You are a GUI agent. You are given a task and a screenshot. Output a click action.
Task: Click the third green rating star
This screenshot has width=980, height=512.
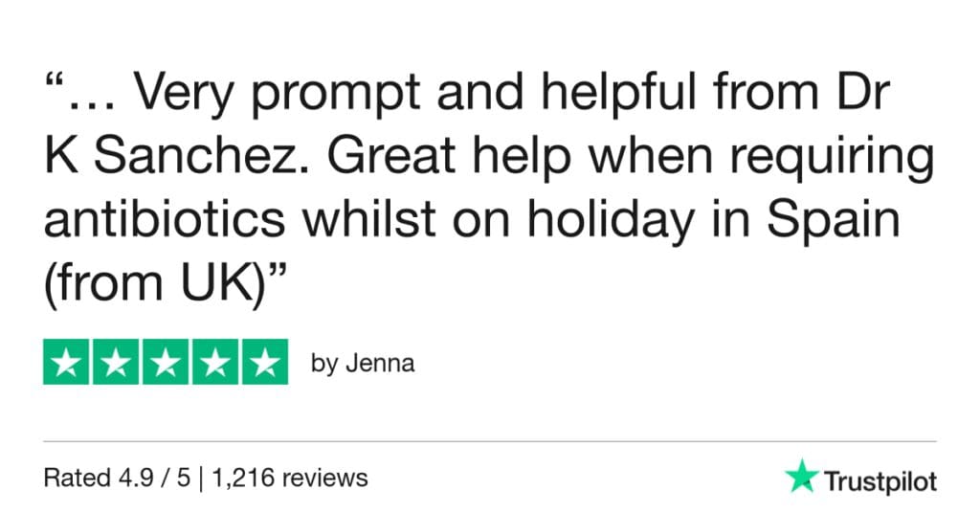coord(166,362)
